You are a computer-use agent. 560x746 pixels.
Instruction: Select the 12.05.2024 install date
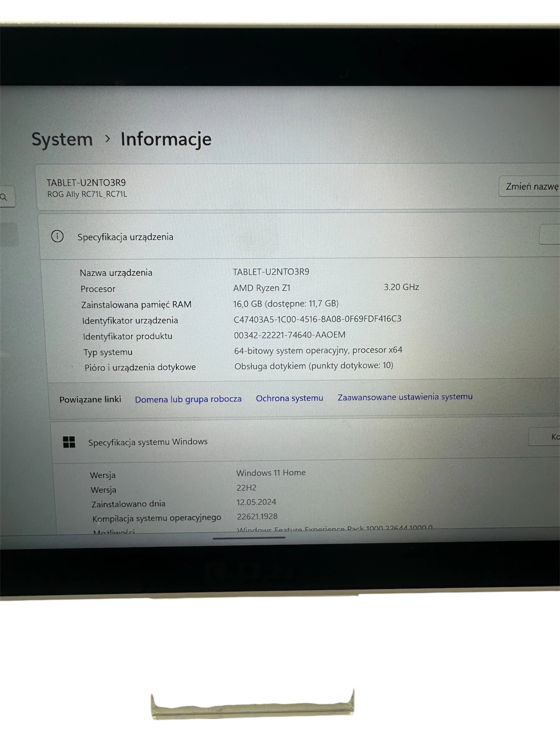tap(256, 502)
